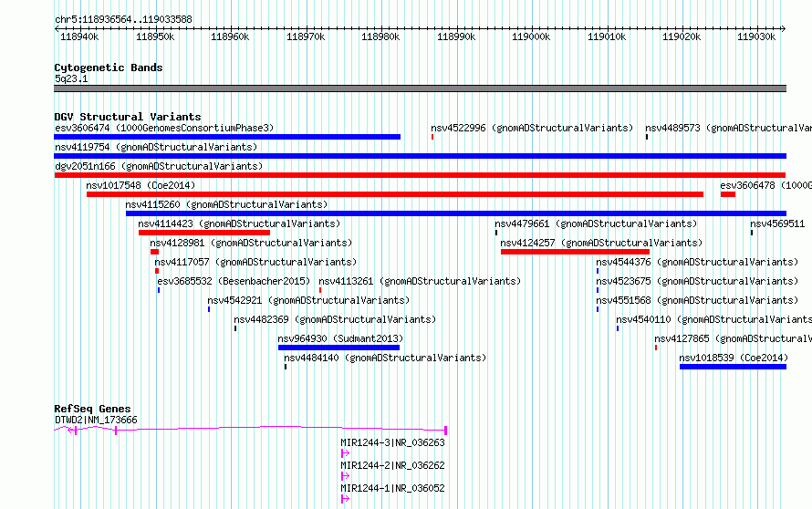The height and width of the screenshot is (509, 812).
Task: Click the RefSeq Genes track title
Action: click(92, 409)
